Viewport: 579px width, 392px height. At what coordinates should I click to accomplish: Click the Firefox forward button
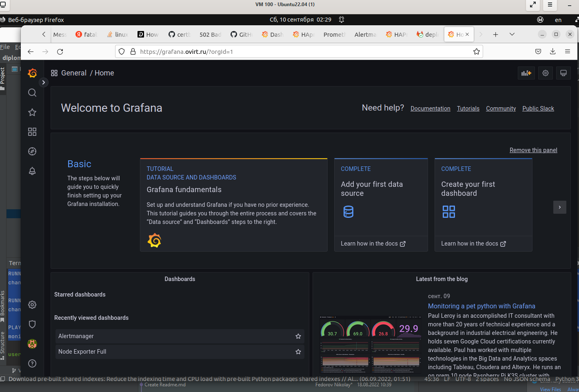[45, 51]
